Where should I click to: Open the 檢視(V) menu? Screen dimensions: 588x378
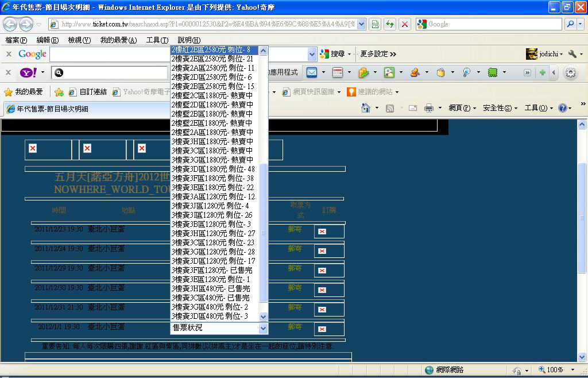click(x=79, y=40)
